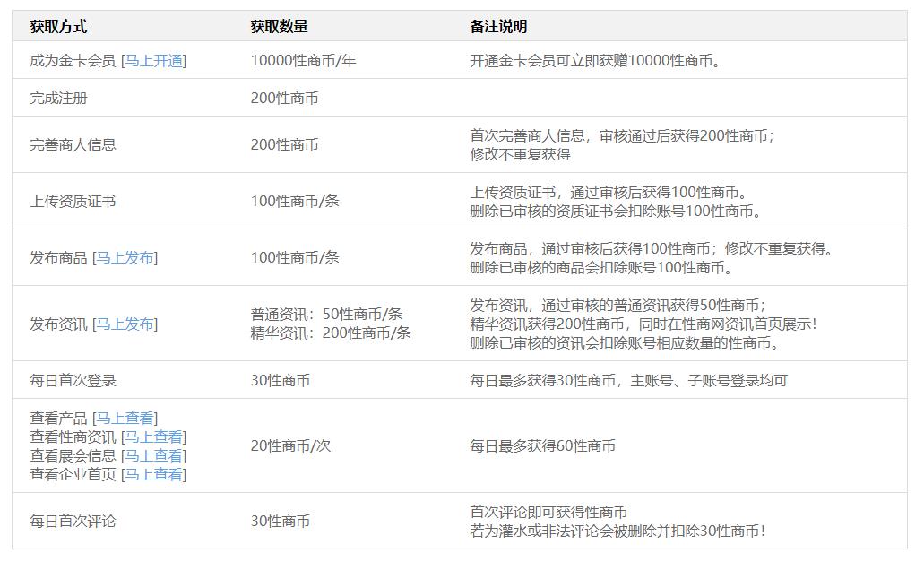Click the note about 开通金卡会员可立即获赠10000性商币
924x562 pixels.
[x=595, y=61]
